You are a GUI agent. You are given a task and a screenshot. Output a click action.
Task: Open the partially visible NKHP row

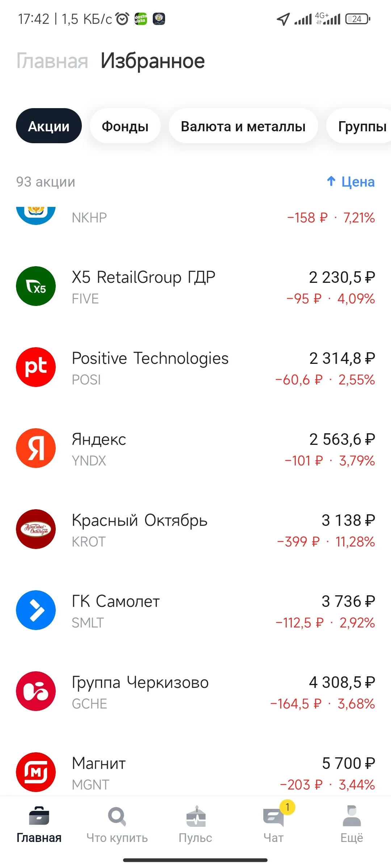pyautogui.click(x=195, y=218)
